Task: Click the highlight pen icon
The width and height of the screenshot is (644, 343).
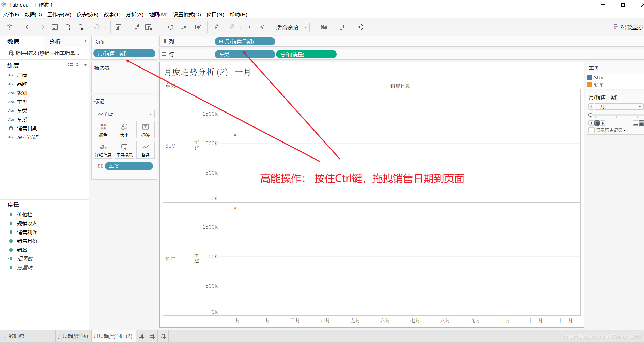Action: [x=216, y=27]
